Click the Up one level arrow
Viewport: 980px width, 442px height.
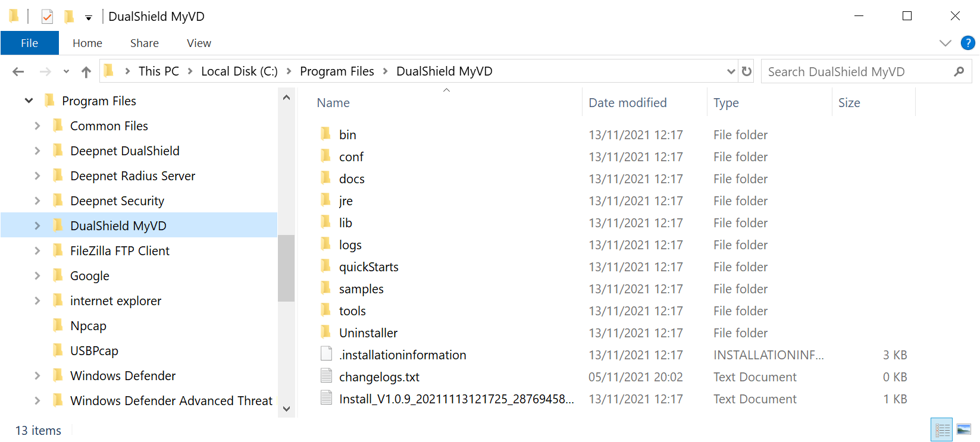click(x=86, y=72)
